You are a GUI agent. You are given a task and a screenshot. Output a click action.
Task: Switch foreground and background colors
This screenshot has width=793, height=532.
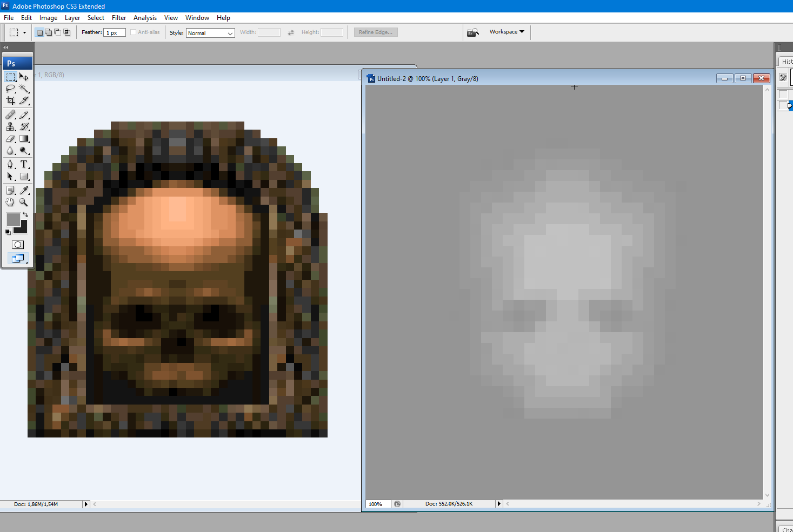coord(25,214)
